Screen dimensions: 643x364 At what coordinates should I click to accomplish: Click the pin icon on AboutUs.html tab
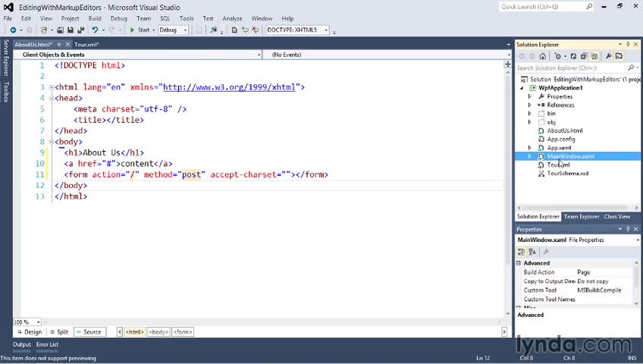pyautogui.click(x=59, y=44)
